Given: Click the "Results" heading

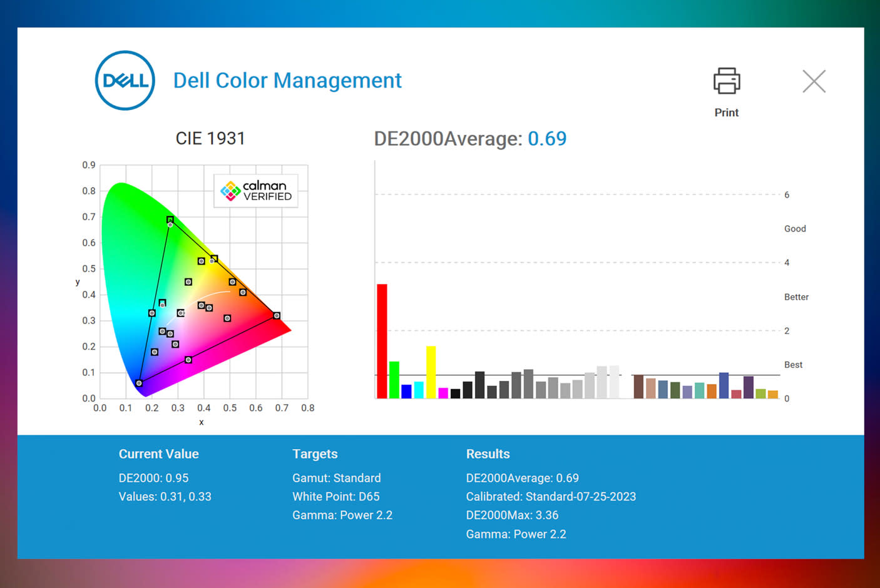Looking at the screenshot, I should pyautogui.click(x=488, y=454).
